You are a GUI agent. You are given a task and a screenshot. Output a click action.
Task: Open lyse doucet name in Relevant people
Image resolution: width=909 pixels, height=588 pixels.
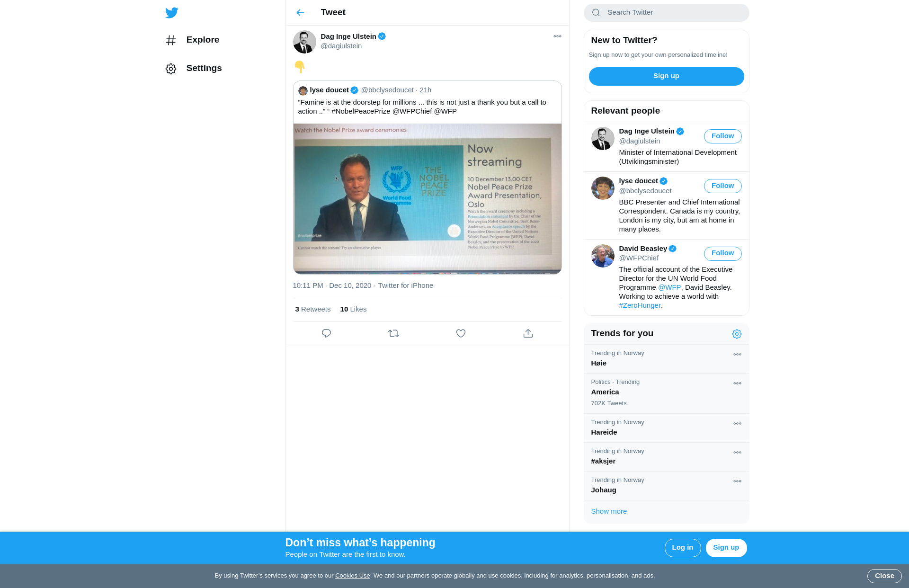coord(638,181)
